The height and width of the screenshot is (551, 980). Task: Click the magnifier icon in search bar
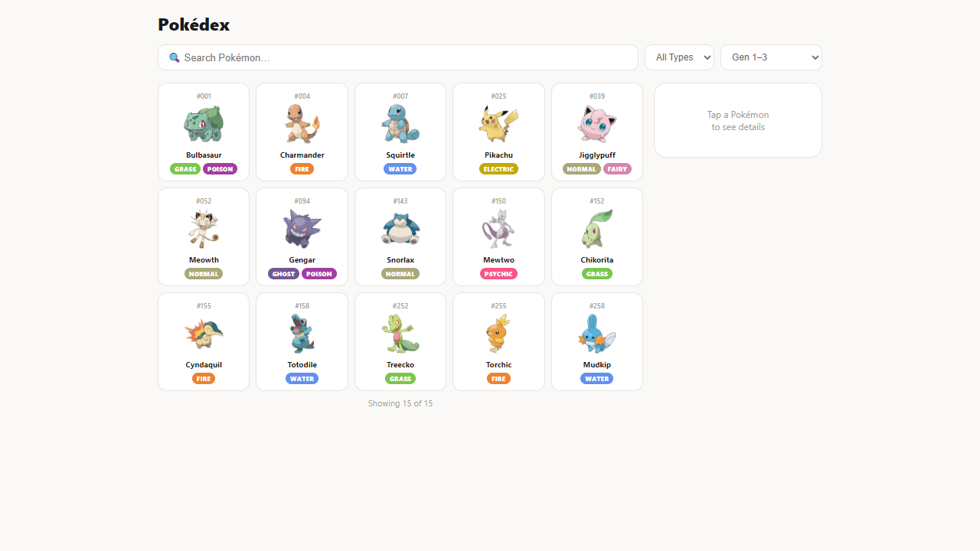click(174, 57)
